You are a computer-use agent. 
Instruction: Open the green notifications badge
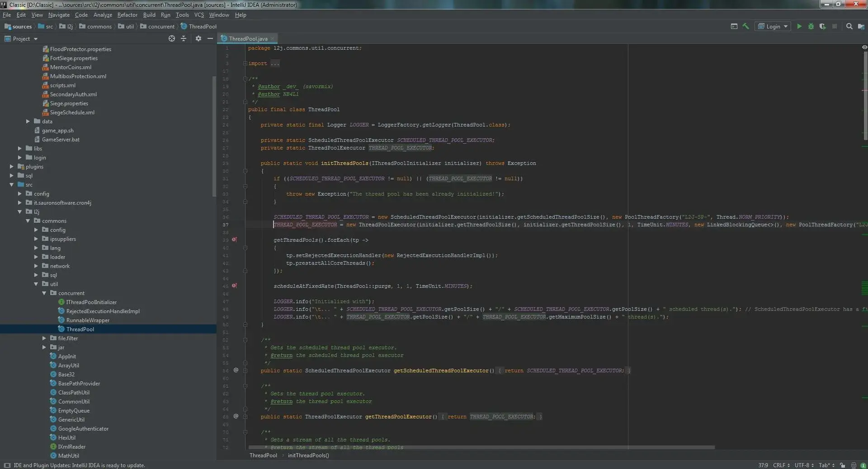[863, 465]
